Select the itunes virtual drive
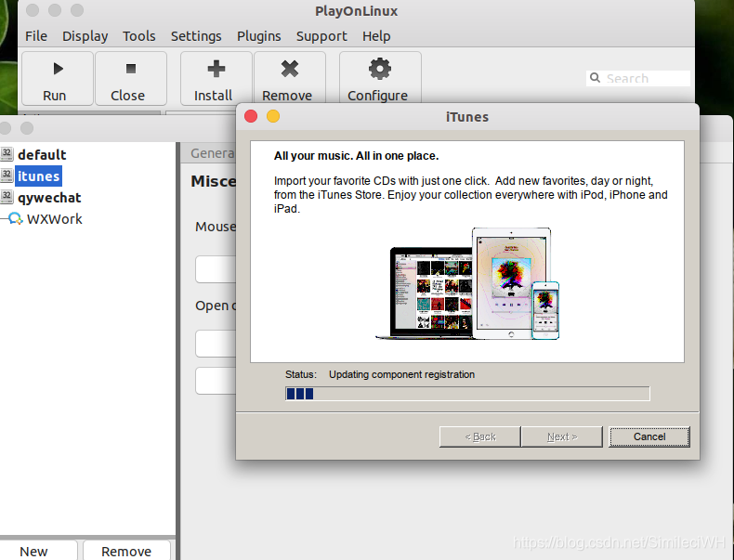 click(38, 176)
